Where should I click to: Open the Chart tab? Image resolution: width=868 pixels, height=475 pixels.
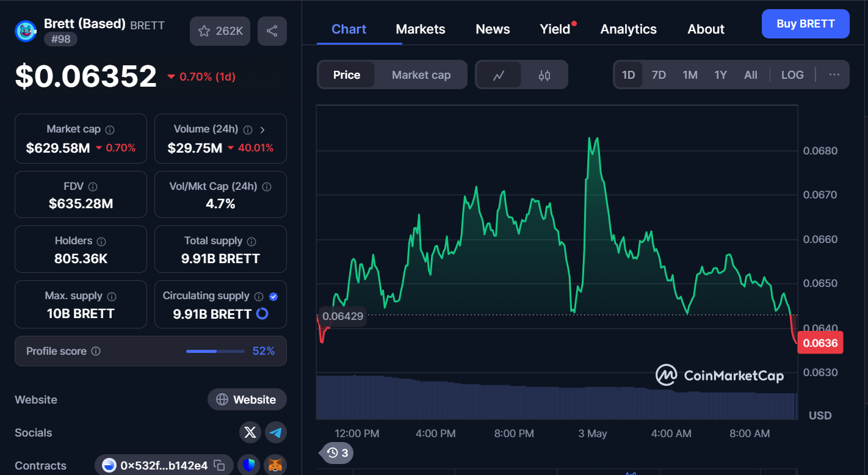pos(349,29)
